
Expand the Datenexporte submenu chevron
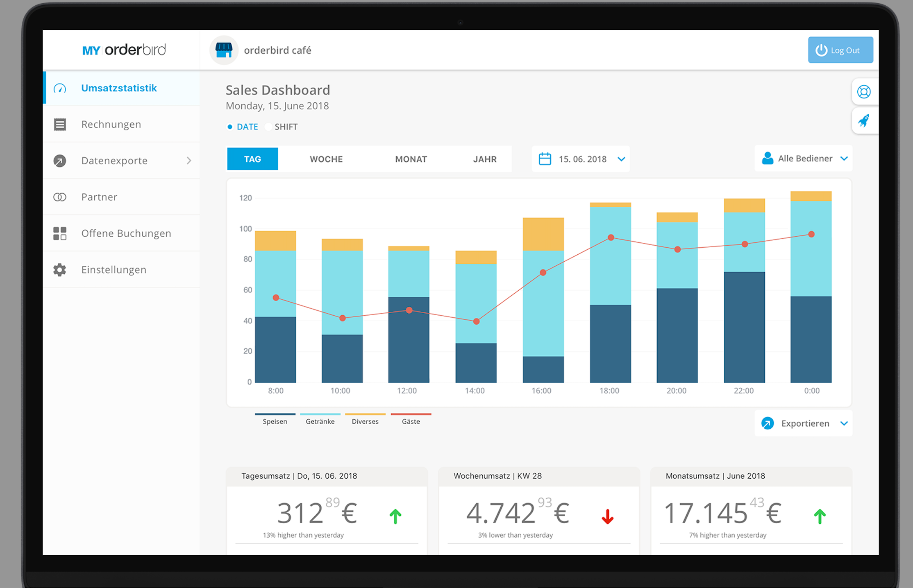coord(189,161)
